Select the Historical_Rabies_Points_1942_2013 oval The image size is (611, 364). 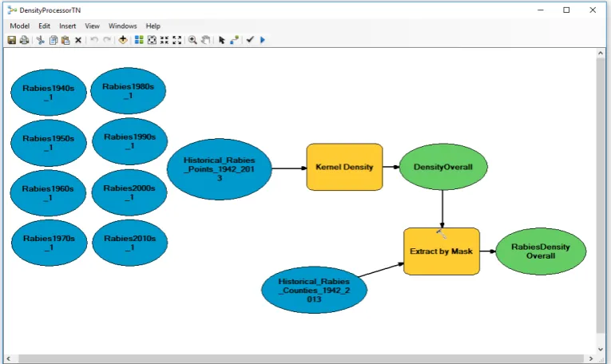click(x=220, y=169)
